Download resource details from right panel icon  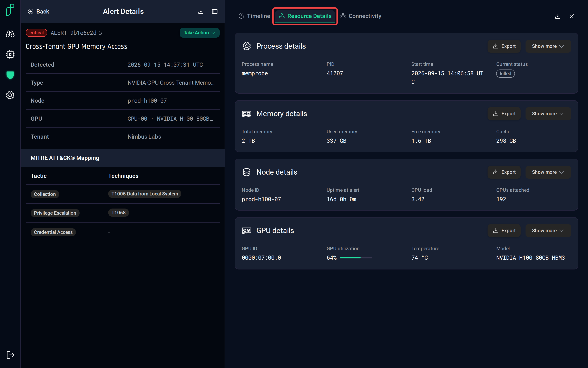tap(558, 16)
